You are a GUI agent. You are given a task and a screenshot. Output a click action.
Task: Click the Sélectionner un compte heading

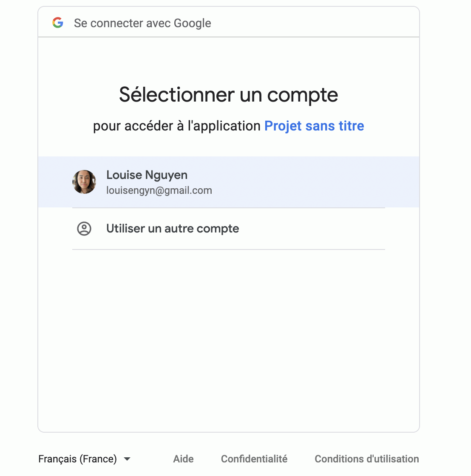(x=228, y=94)
